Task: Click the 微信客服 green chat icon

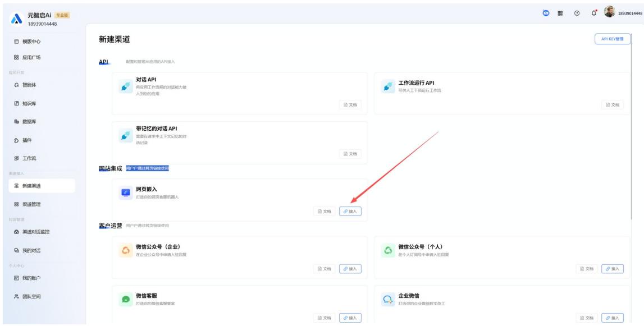Action: pyautogui.click(x=125, y=300)
